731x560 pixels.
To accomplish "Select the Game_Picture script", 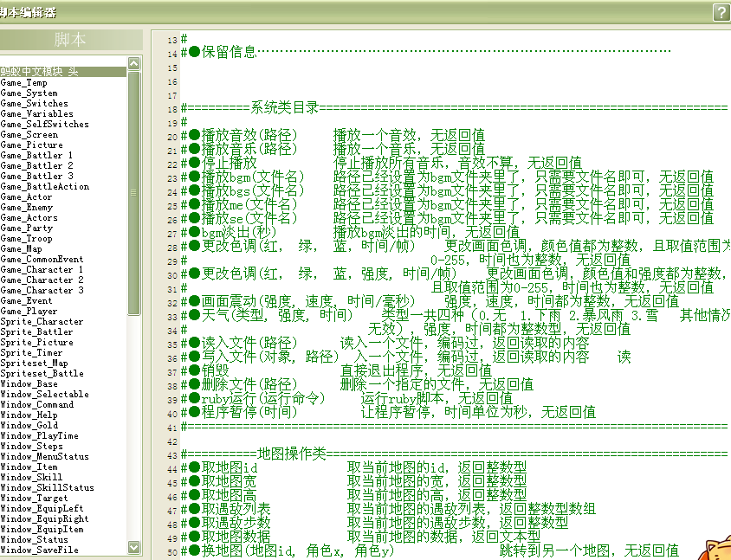I will [32, 145].
